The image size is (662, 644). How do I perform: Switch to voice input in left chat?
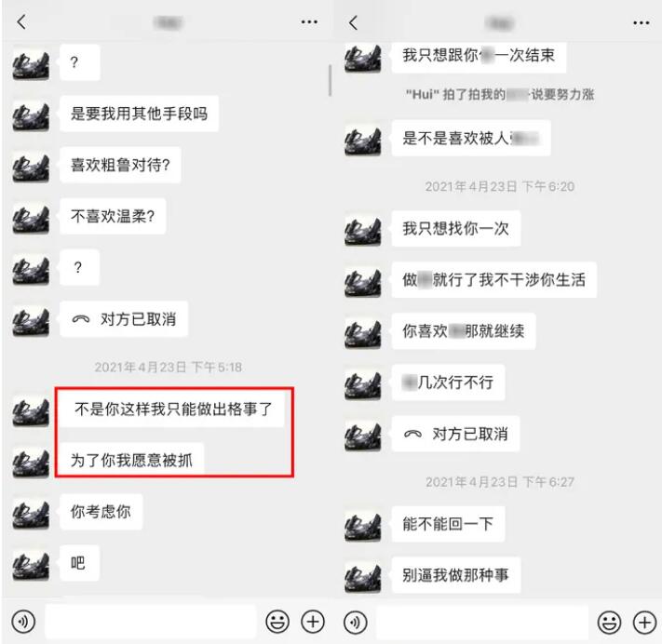(x=23, y=622)
